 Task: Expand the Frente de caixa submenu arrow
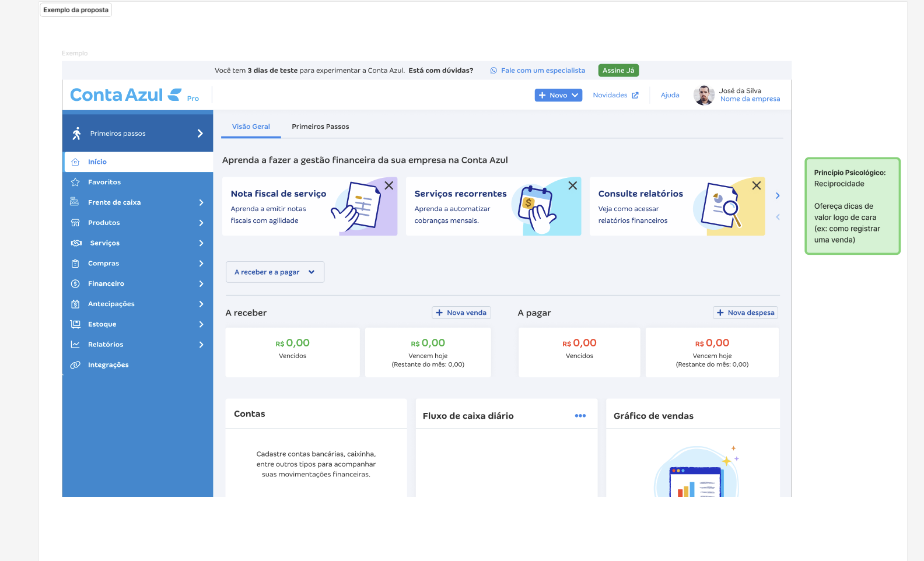201,202
